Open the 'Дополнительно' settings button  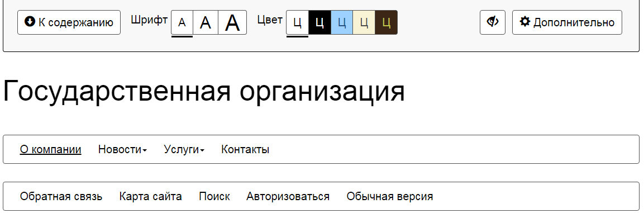coord(567,22)
